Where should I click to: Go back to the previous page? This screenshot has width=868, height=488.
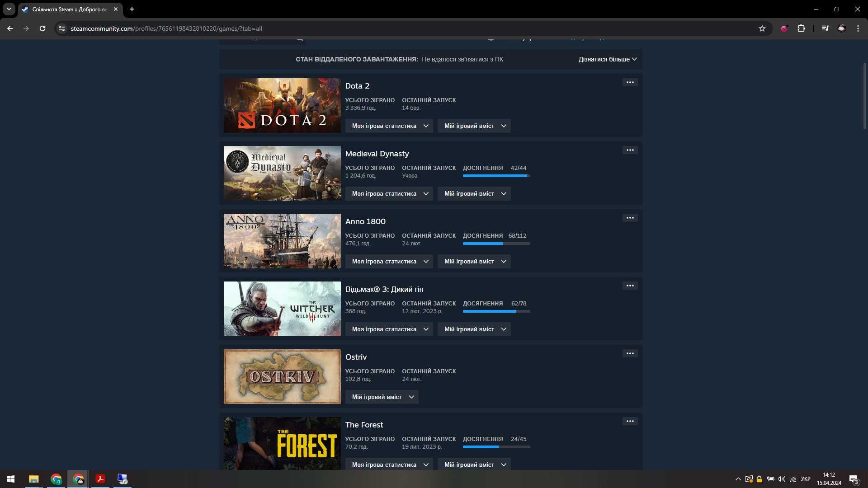pyautogui.click(x=10, y=28)
